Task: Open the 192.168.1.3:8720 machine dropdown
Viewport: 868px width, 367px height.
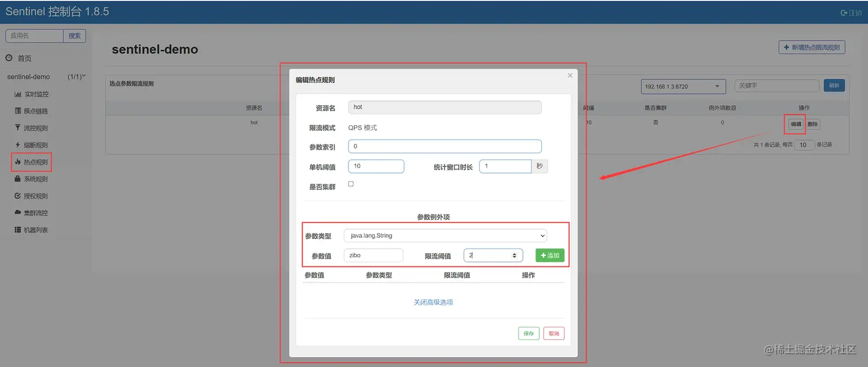Action: click(683, 86)
